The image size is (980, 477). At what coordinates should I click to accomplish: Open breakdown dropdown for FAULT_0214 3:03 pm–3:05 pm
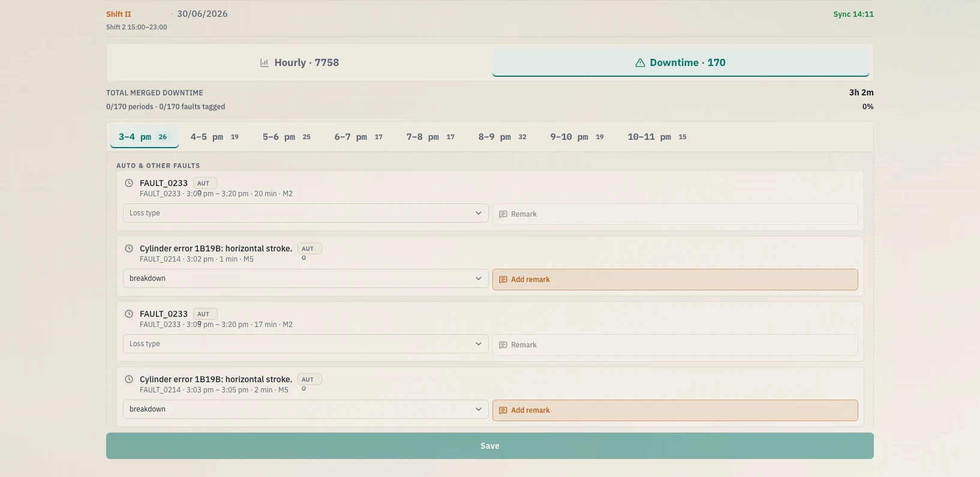306,409
